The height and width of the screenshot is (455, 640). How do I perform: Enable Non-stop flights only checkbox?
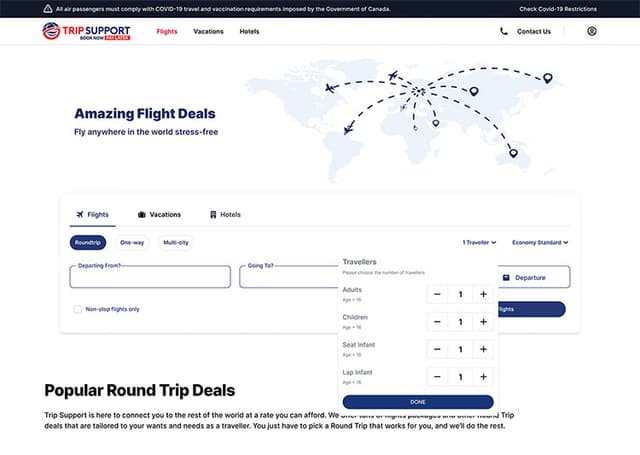78,309
